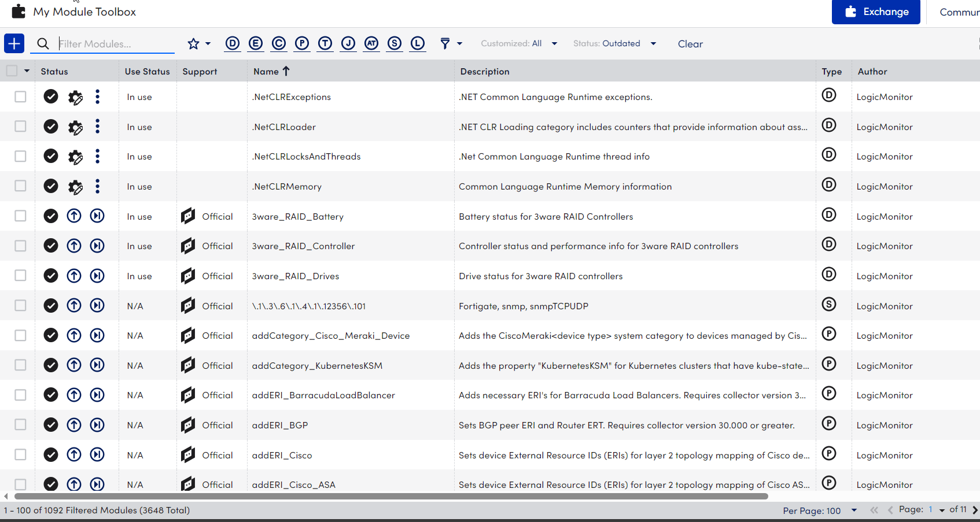Toggle the select-all header checkbox
The height and width of the screenshot is (522, 980).
point(12,71)
